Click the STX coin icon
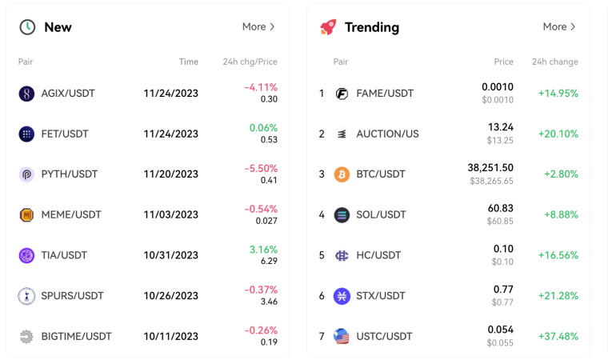608x364 pixels. (342, 296)
